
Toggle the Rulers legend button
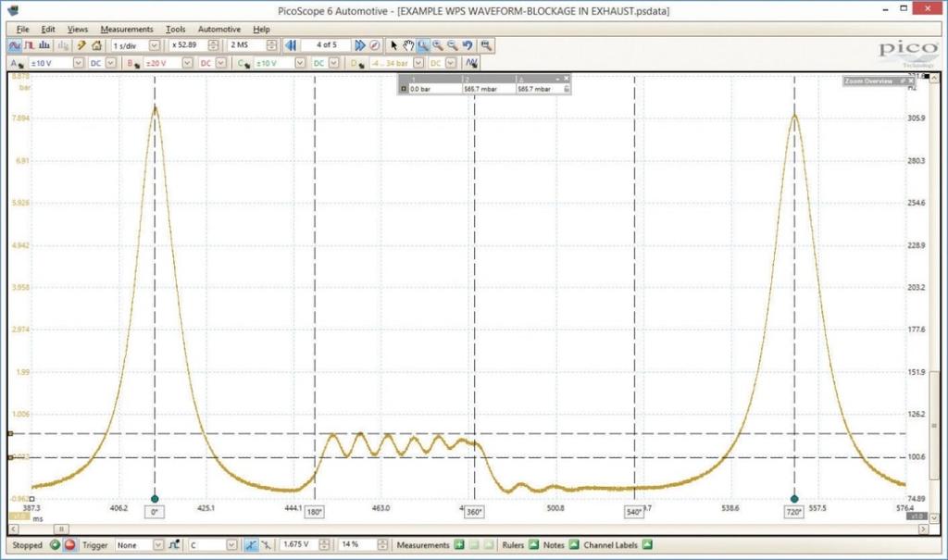pos(534,545)
